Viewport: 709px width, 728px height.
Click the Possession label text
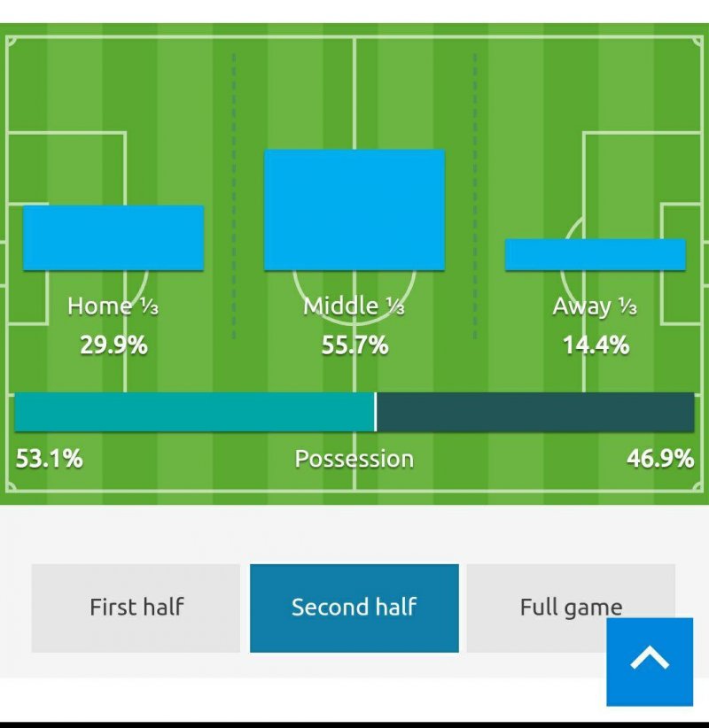tap(354, 459)
